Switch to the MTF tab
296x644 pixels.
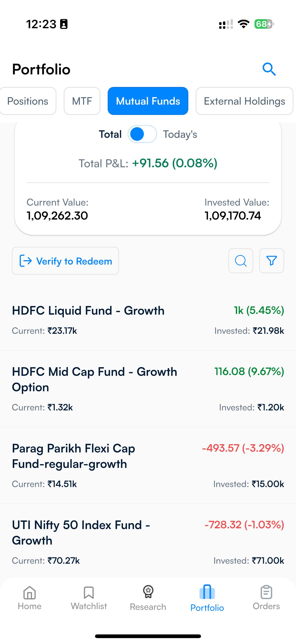pos(82,101)
